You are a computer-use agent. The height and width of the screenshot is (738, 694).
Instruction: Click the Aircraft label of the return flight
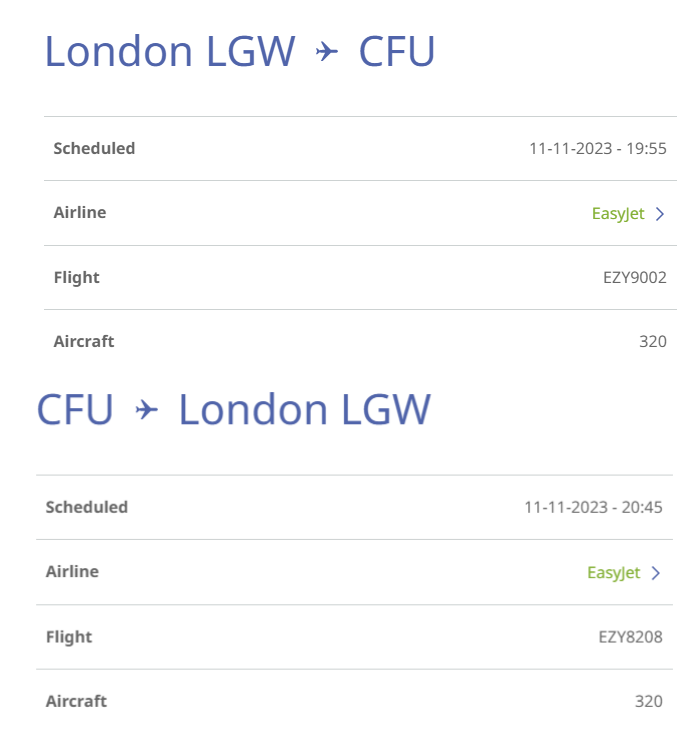pyautogui.click(x=76, y=701)
